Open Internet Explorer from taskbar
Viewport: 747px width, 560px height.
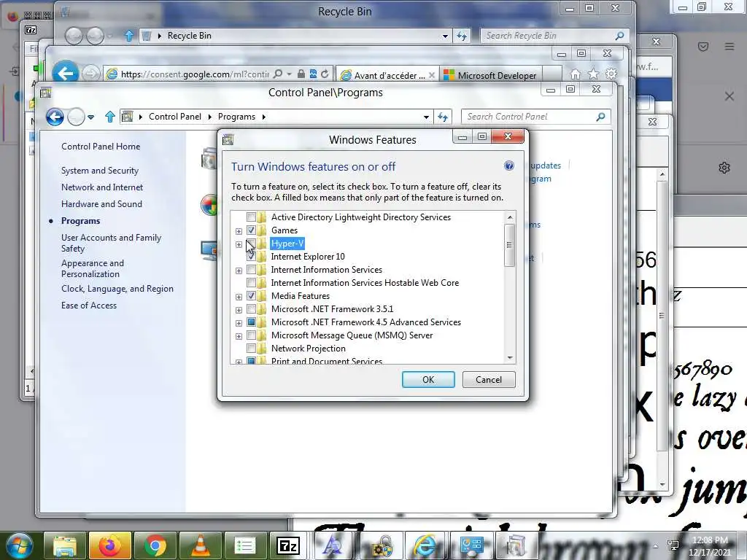pyautogui.click(x=424, y=545)
